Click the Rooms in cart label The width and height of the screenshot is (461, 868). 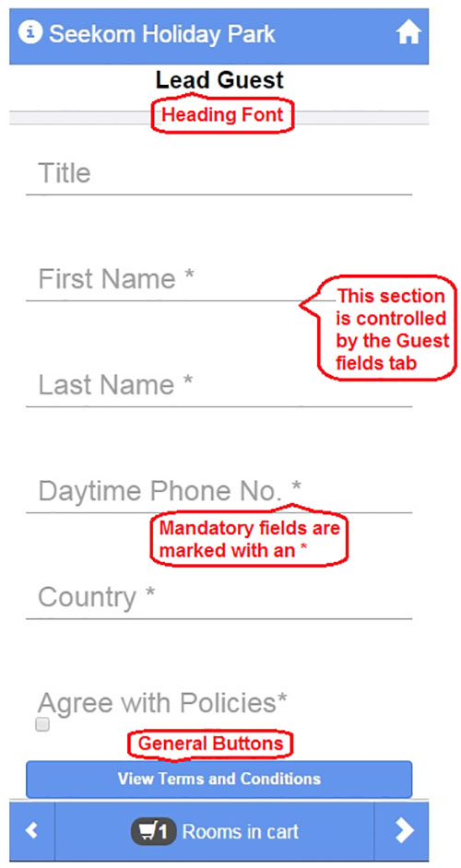click(x=241, y=831)
